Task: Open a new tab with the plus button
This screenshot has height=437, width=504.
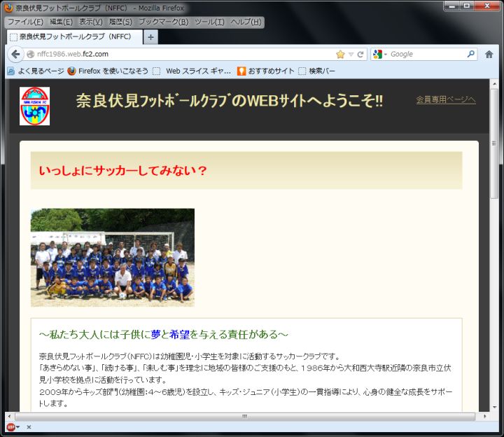Action: click(x=151, y=36)
